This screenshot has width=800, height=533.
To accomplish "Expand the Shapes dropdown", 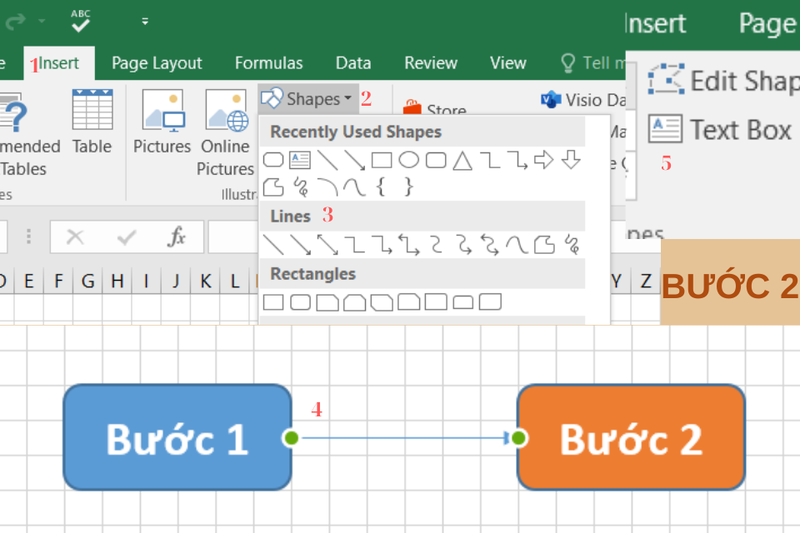I will tap(308, 98).
